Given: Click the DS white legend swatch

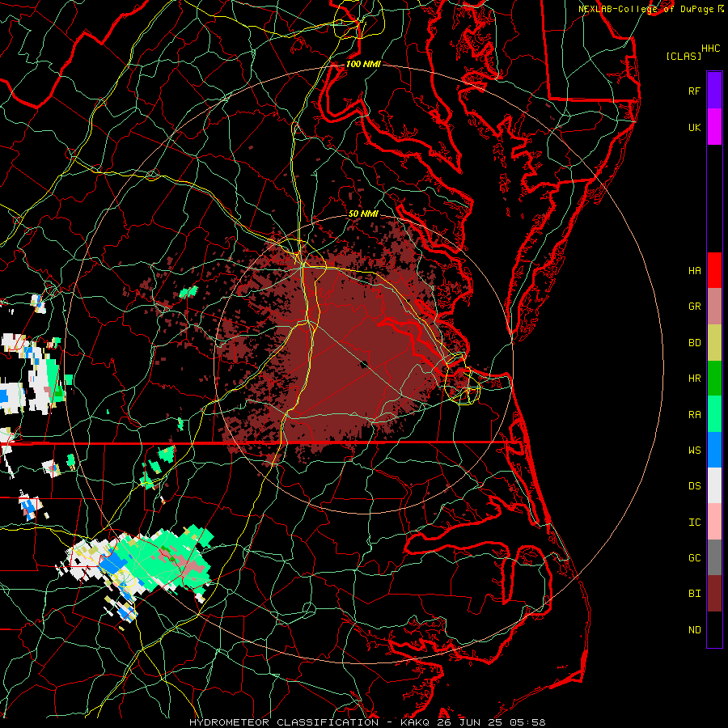Looking at the screenshot, I should (x=714, y=485).
